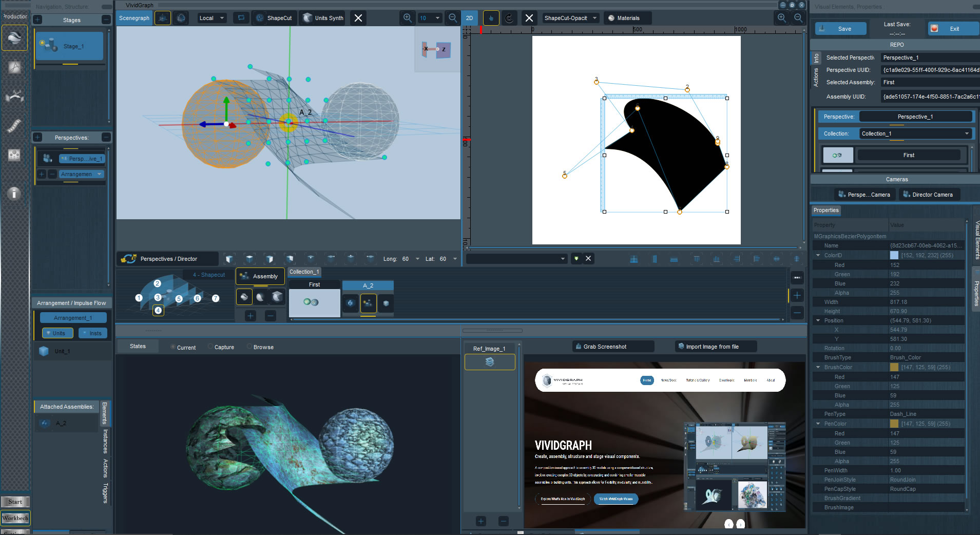Click the Perspective Camera button
The width and height of the screenshot is (980, 535).
coord(864,195)
